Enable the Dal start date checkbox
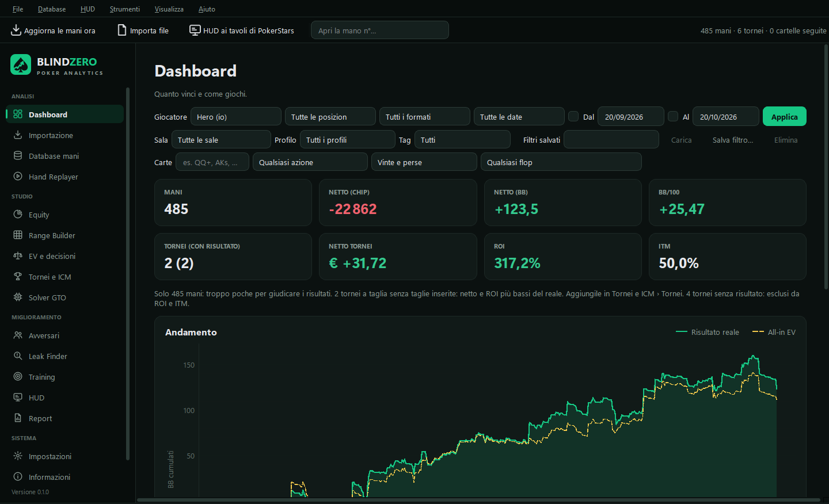The height and width of the screenshot is (504, 829). point(573,116)
